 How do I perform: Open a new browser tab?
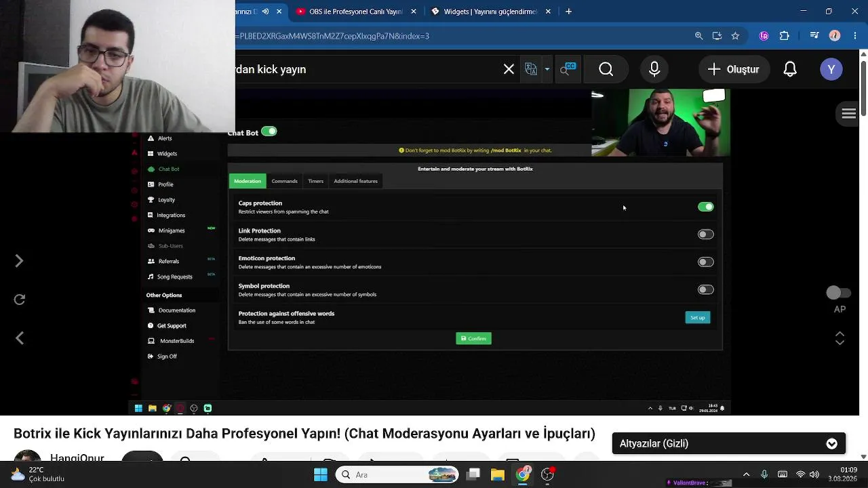pos(568,12)
